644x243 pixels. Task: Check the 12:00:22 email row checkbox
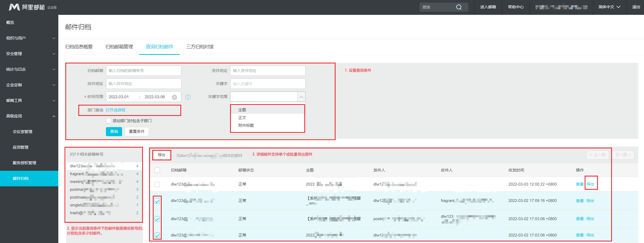(157, 185)
